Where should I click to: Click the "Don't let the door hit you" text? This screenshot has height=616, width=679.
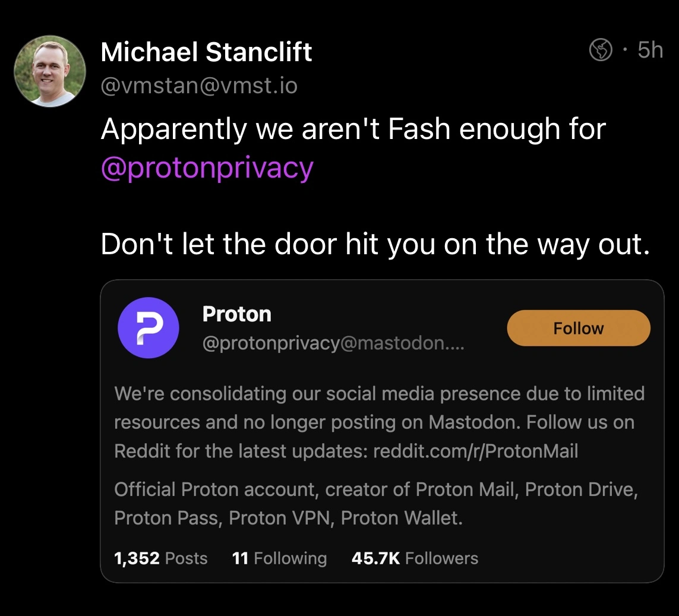click(x=374, y=244)
